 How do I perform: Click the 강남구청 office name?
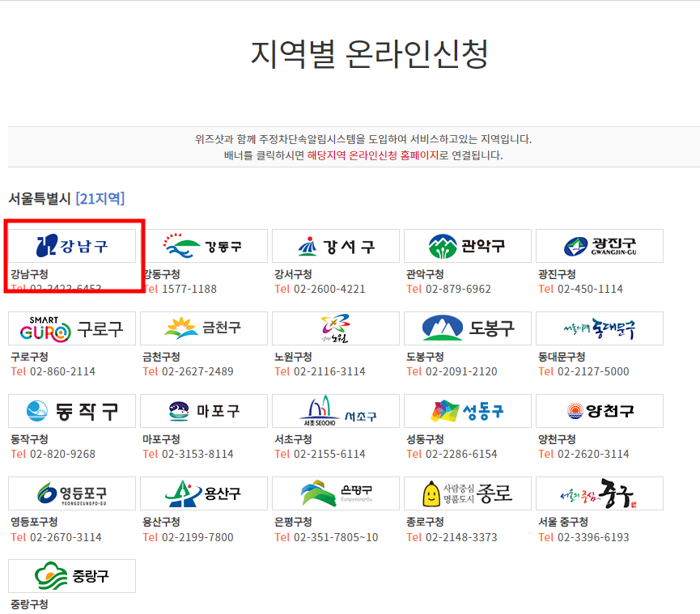[29, 274]
